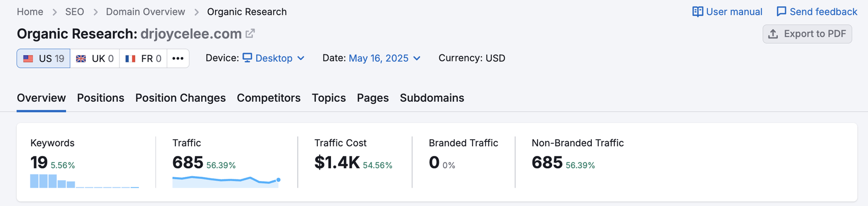Expand the Desktop device dropdown chevron
This screenshot has width=868, height=206.
click(x=301, y=58)
